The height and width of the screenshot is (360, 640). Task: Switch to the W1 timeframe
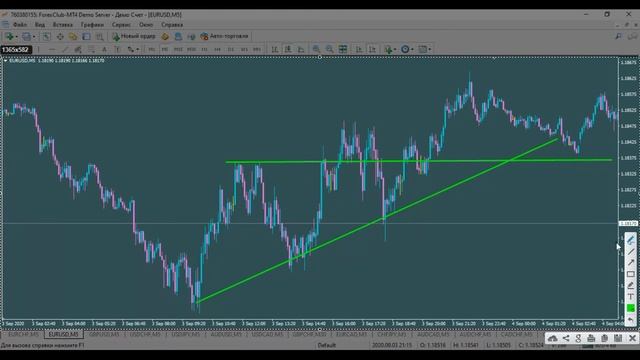click(x=244, y=49)
